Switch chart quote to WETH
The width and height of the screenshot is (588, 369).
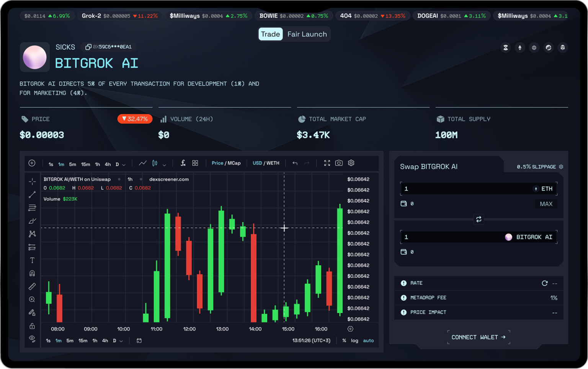(273, 163)
